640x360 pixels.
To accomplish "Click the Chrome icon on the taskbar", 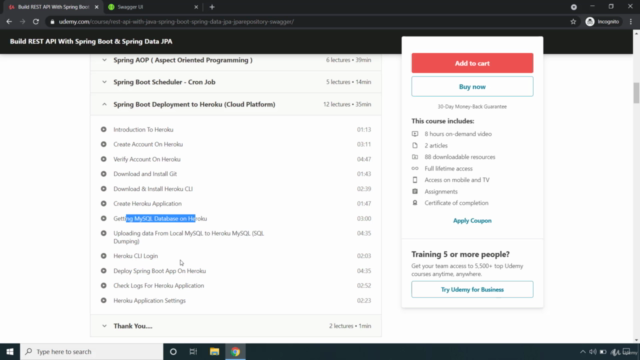I will coord(235,351).
